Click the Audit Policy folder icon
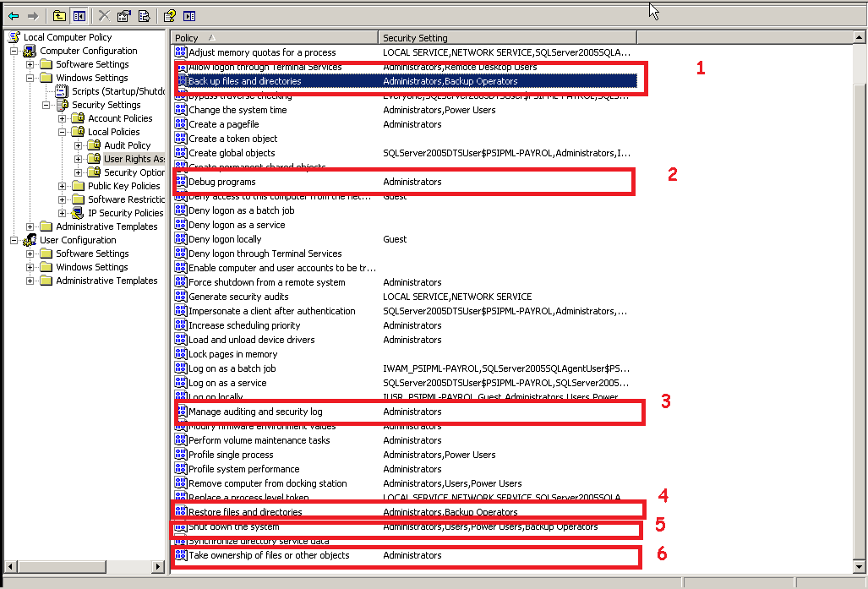 [94, 145]
